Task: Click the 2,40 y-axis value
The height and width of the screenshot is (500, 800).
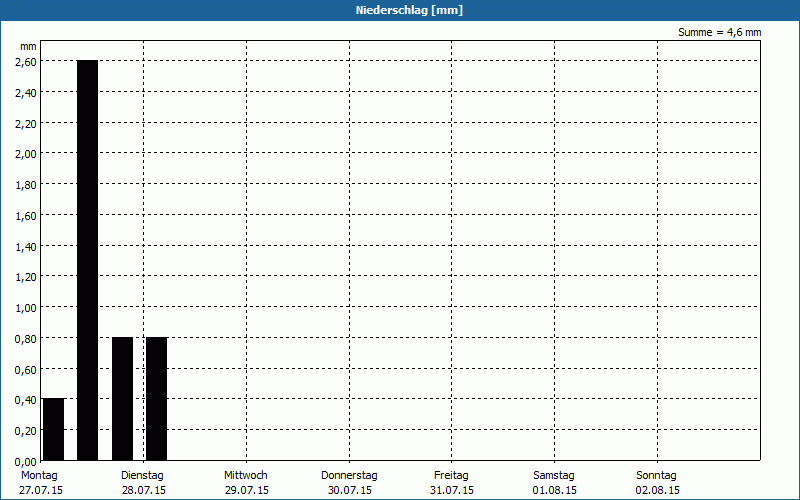Action: click(x=26, y=93)
